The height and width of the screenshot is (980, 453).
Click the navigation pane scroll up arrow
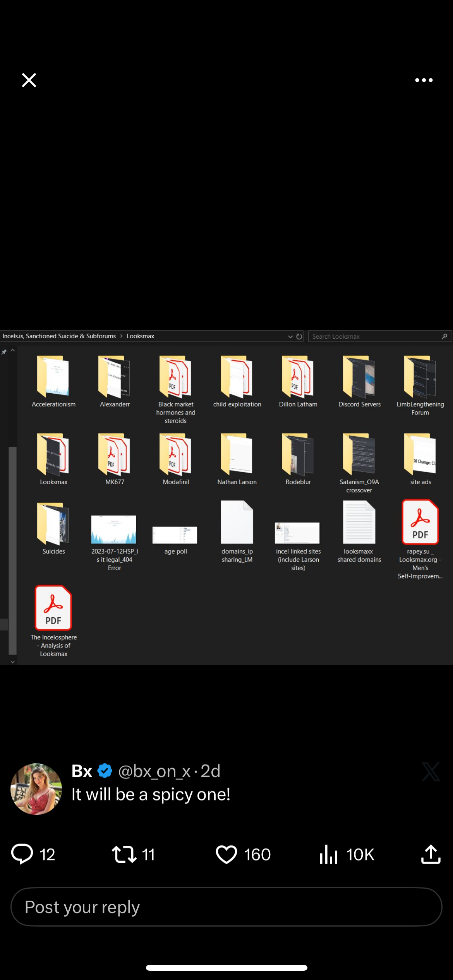(12, 350)
